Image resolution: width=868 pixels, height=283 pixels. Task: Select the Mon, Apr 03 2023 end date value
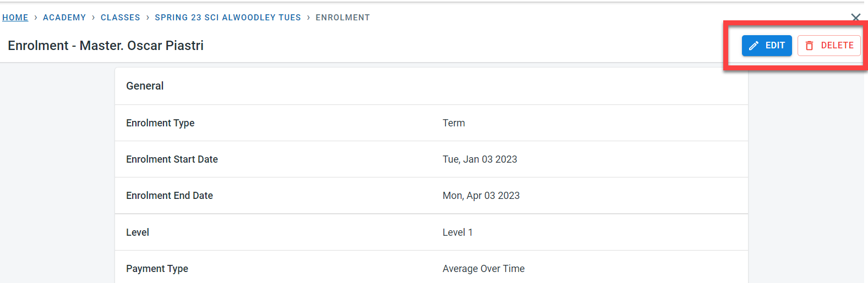(x=481, y=196)
